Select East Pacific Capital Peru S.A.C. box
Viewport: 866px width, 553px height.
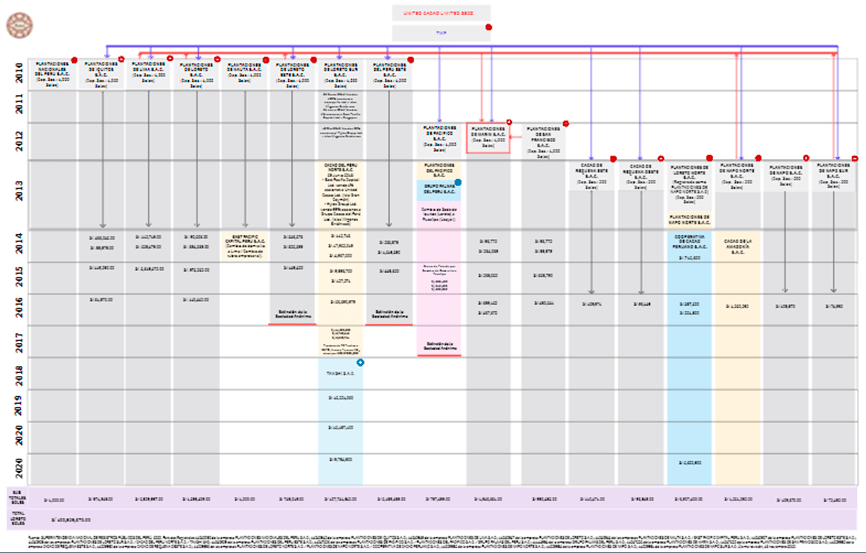point(245,246)
